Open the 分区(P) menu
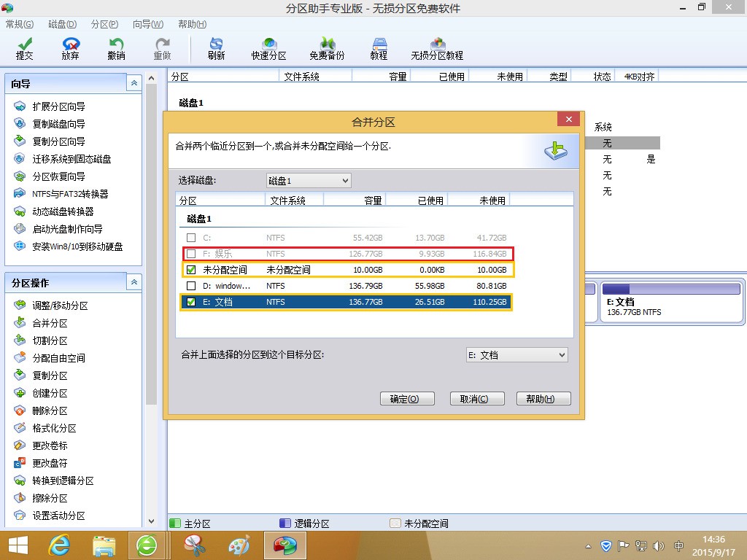Screen dimensions: 747x560 click(x=105, y=24)
